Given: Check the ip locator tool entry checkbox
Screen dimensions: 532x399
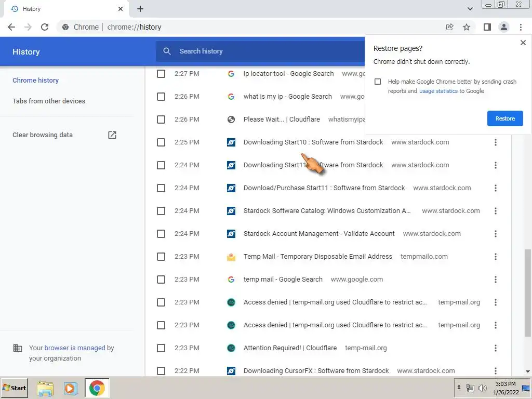Looking at the screenshot, I should click(x=161, y=74).
